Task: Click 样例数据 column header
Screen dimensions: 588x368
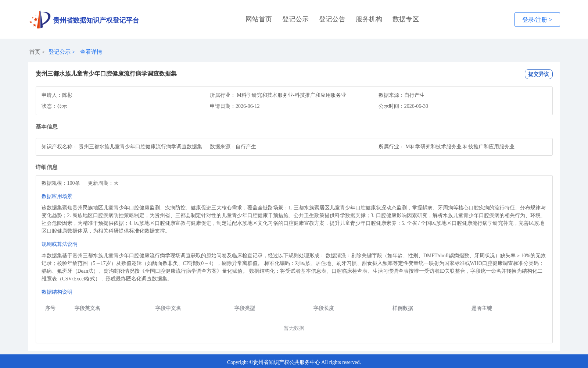Action: click(403, 308)
